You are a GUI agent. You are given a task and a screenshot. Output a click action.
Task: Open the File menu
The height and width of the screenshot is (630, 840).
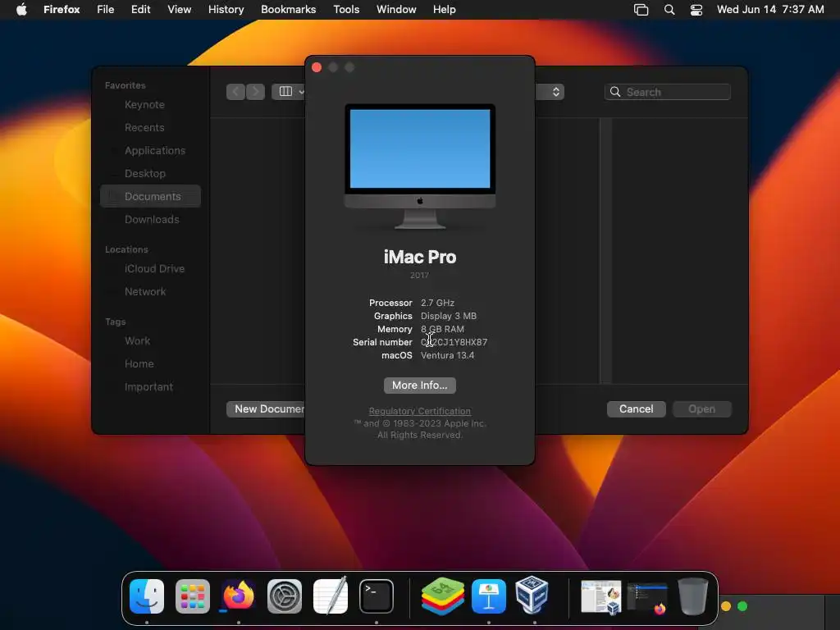[106, 9]
